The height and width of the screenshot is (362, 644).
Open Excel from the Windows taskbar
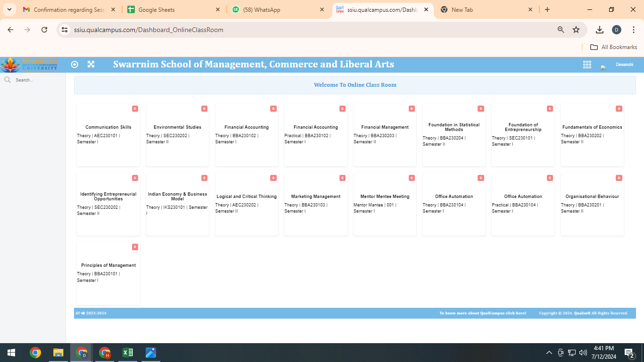(128, 353)
